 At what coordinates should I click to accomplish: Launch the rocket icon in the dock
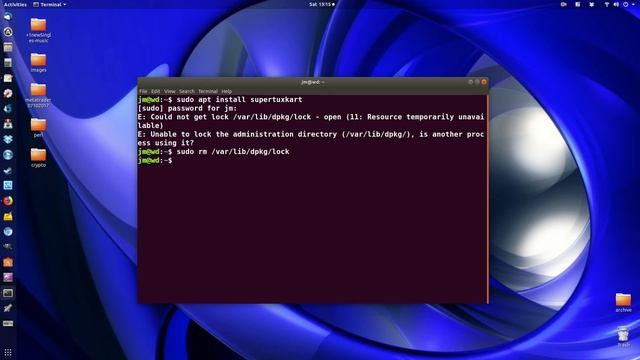pos(8,308)
